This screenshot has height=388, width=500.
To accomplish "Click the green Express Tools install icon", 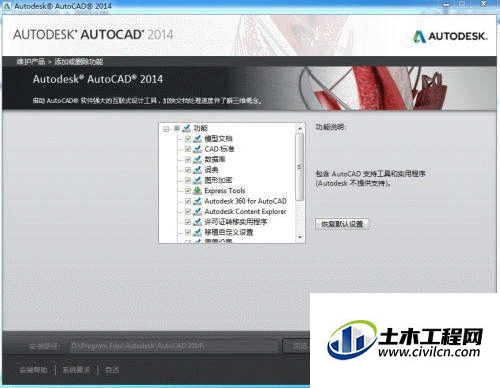I will 197,191.
